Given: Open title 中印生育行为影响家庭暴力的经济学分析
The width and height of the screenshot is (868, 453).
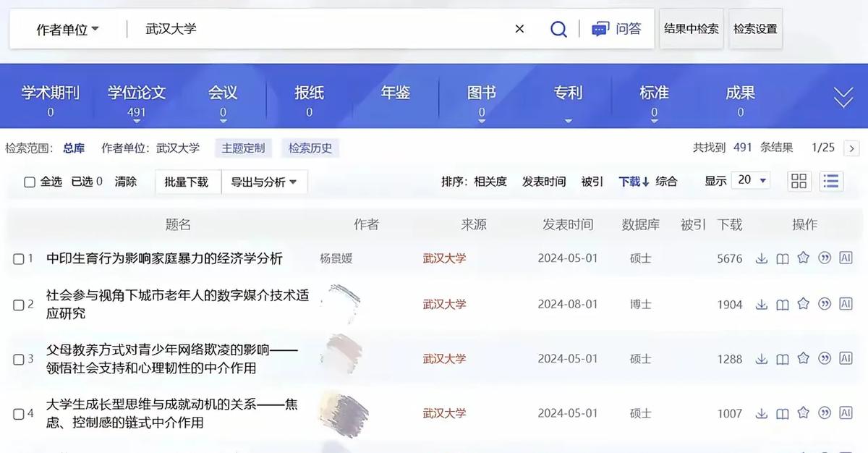Looking at the screenshot, I should 164,258.
